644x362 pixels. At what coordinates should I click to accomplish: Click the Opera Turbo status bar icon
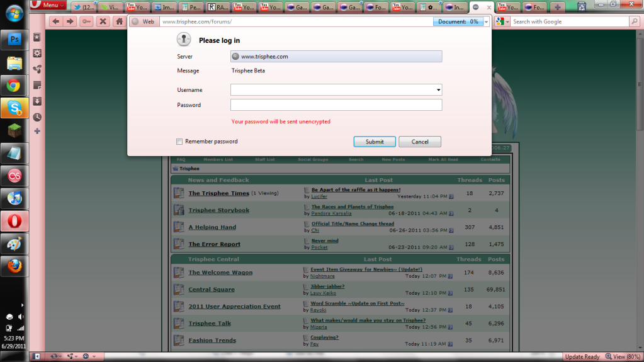86,356
